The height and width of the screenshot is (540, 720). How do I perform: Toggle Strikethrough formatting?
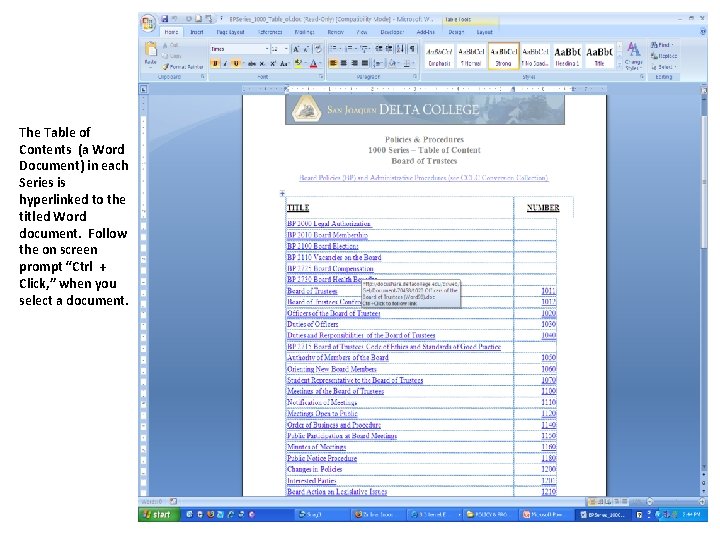click(252, 63)
